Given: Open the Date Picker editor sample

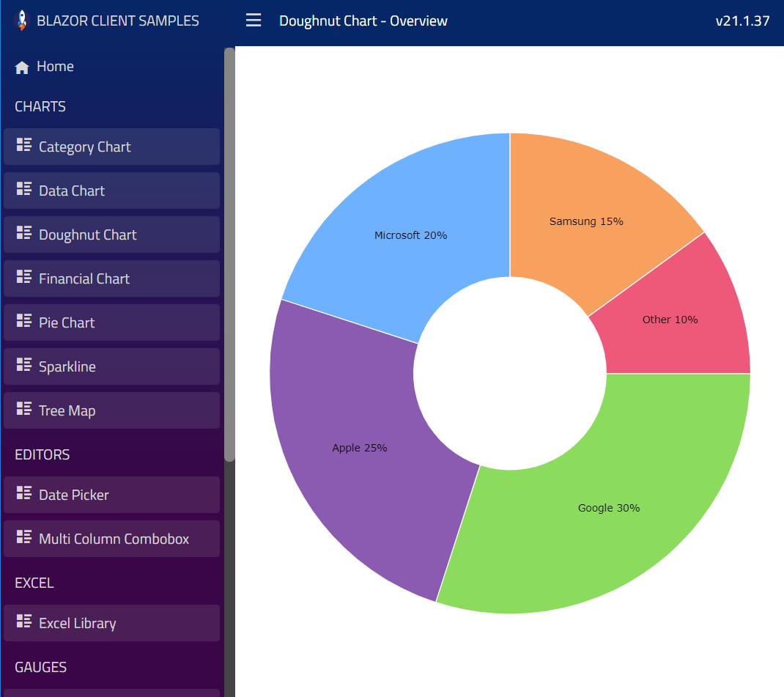Looking at the screenshot, I should [111, 495].
